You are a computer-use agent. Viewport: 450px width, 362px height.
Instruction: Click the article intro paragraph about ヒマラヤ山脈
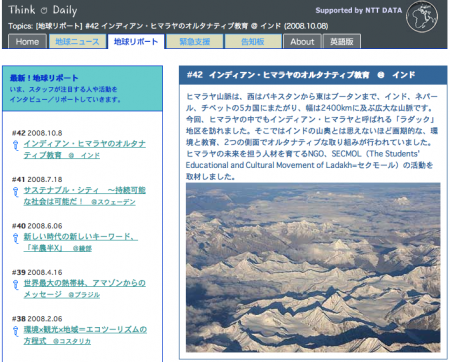tap(312, 137)
